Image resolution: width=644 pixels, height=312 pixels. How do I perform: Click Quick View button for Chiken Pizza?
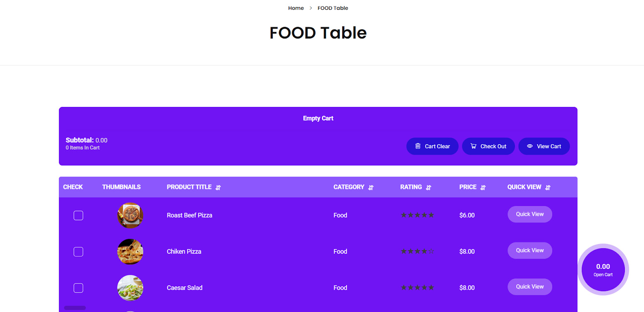(529, 250)
